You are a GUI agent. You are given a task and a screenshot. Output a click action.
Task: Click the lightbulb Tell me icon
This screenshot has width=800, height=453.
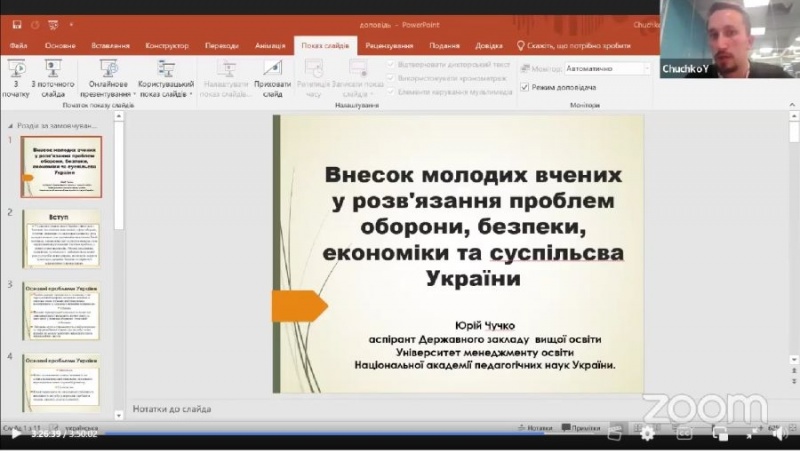(521, 45)
